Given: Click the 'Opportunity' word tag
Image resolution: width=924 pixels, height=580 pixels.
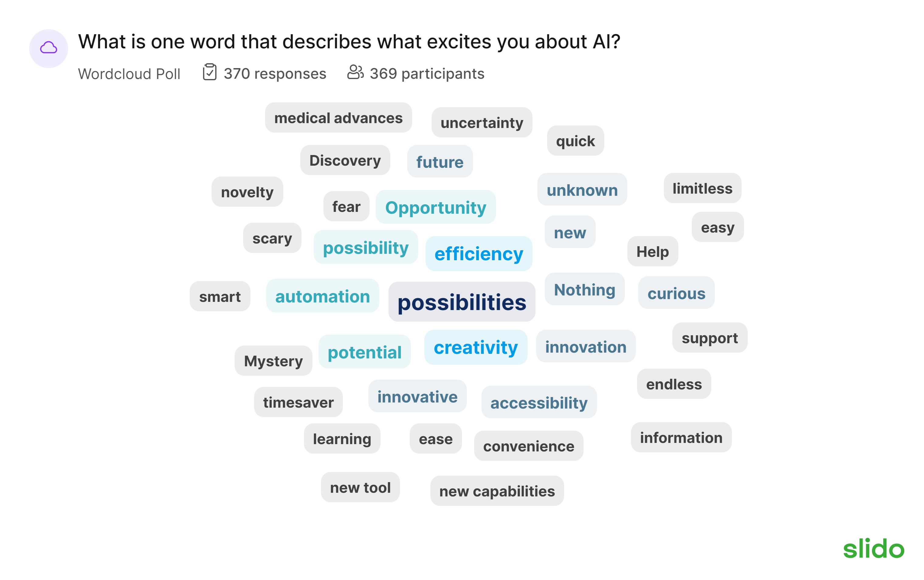Looking at the screenshot, I should (435, 207).
